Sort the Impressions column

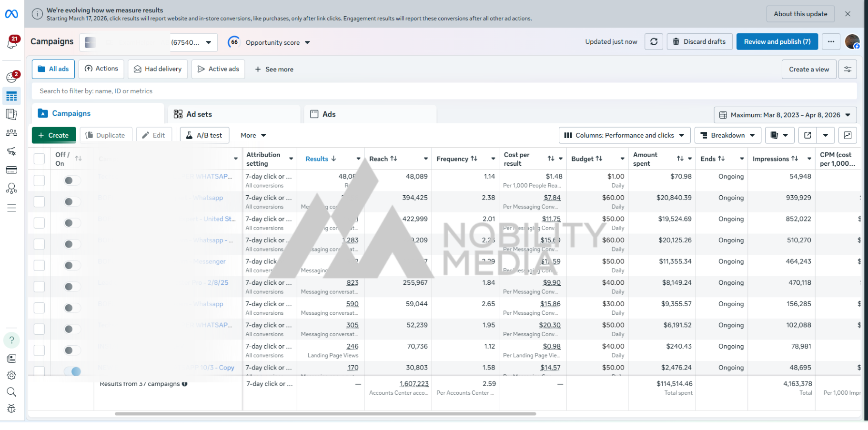click(x=794, y=159)
